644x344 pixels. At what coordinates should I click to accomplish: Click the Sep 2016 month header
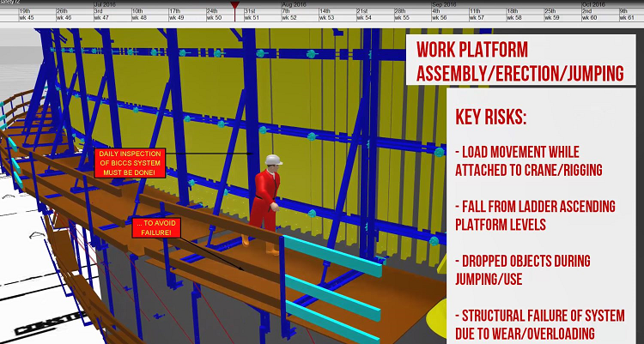445,4
